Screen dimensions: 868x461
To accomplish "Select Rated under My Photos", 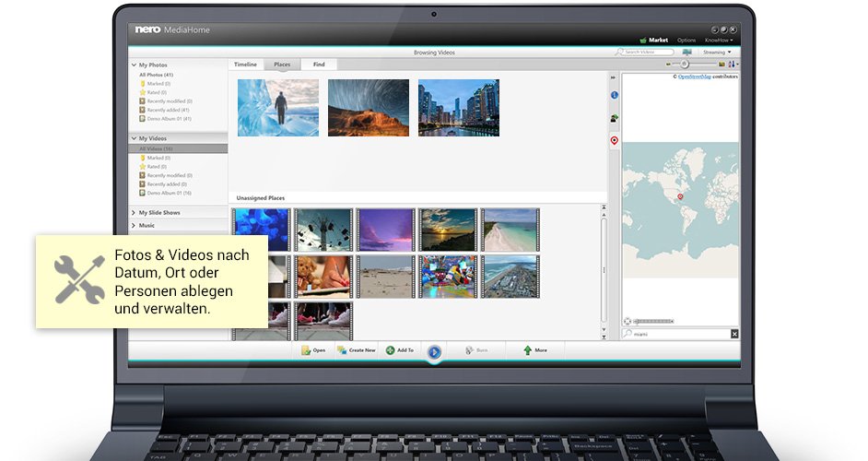I will 153,92.
